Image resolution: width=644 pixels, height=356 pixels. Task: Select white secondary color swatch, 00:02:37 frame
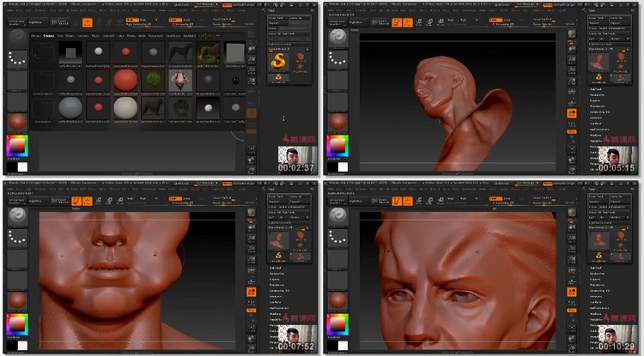[22, 166]
